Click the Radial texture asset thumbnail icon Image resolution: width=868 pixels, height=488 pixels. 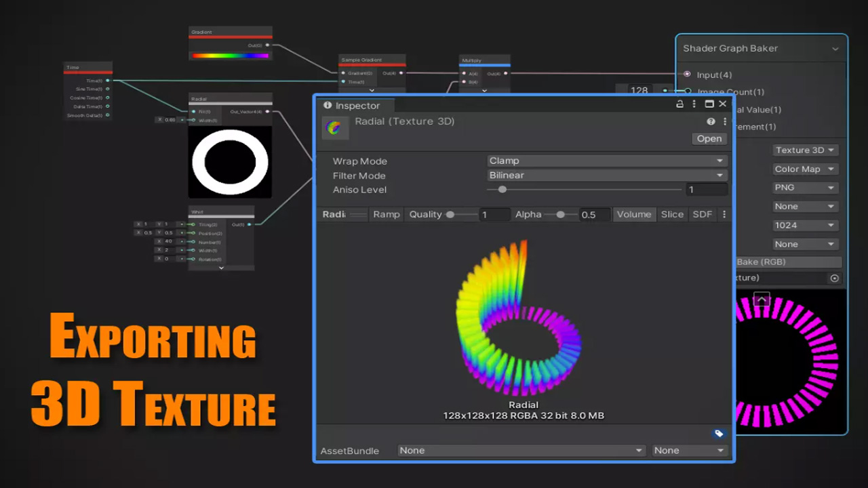pos(334,127)
